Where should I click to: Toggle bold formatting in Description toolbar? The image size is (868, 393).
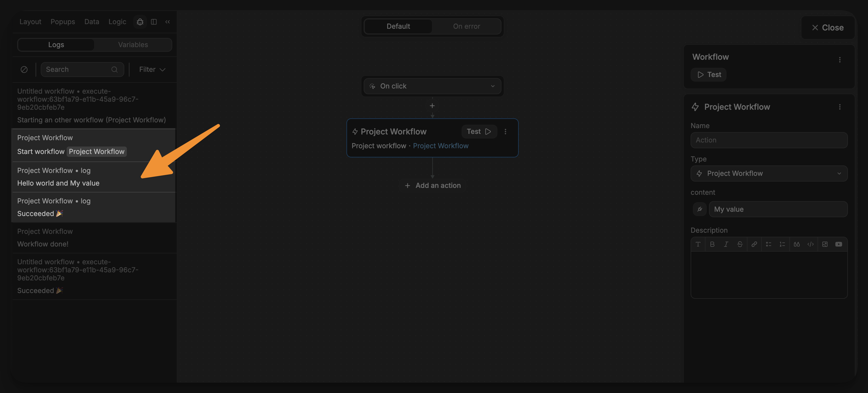coord(712,244)
